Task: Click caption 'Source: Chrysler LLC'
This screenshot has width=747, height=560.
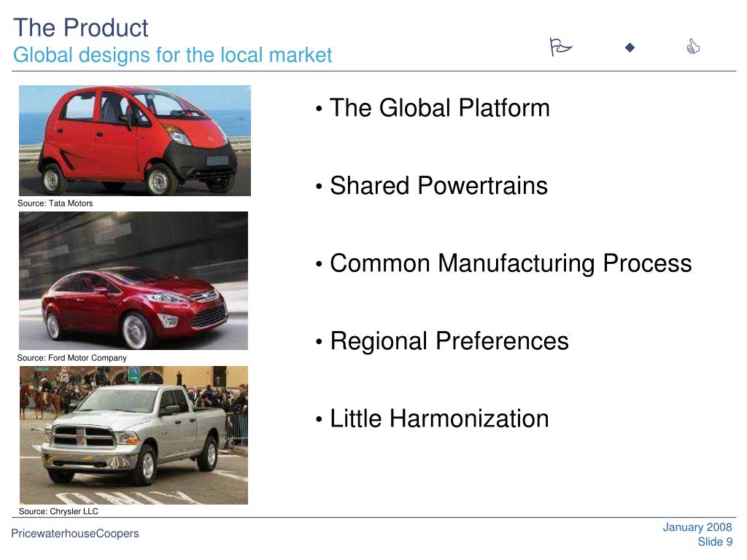Action: point(58,511)
